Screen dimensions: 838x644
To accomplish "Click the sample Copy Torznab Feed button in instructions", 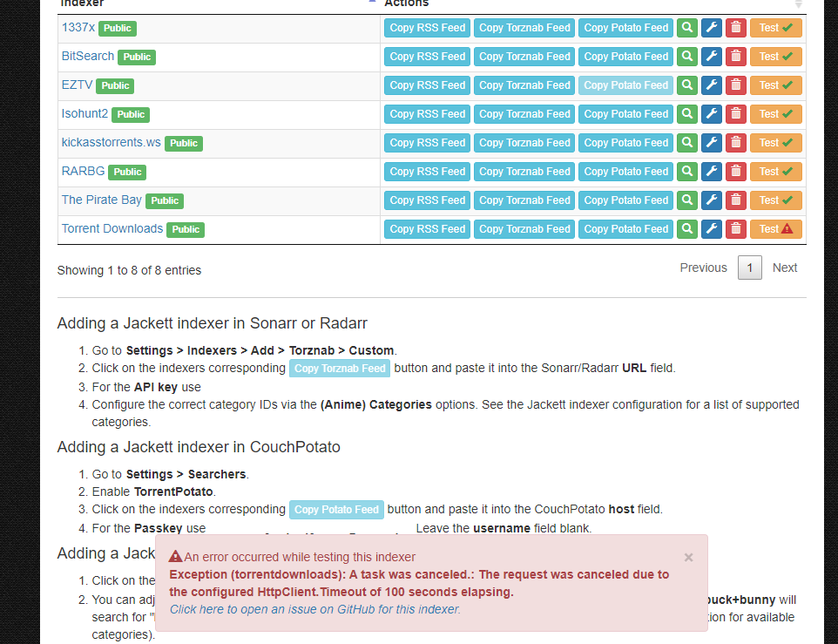I will pos(340,369).
